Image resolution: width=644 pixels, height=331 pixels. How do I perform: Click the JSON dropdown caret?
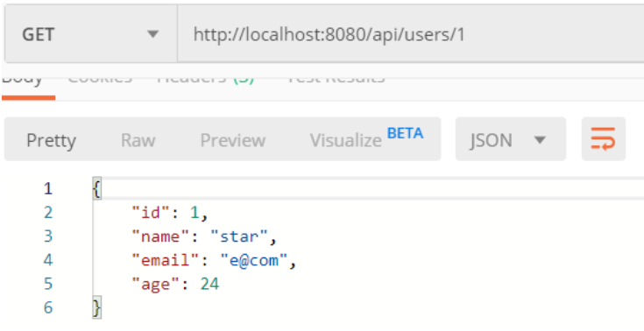540,140
